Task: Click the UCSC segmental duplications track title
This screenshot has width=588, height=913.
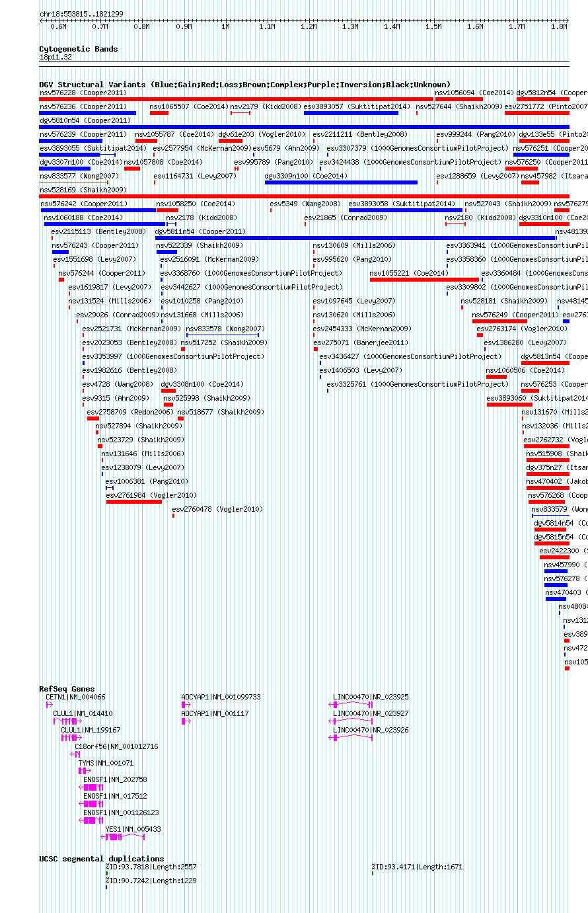Action: pos(102,859)
